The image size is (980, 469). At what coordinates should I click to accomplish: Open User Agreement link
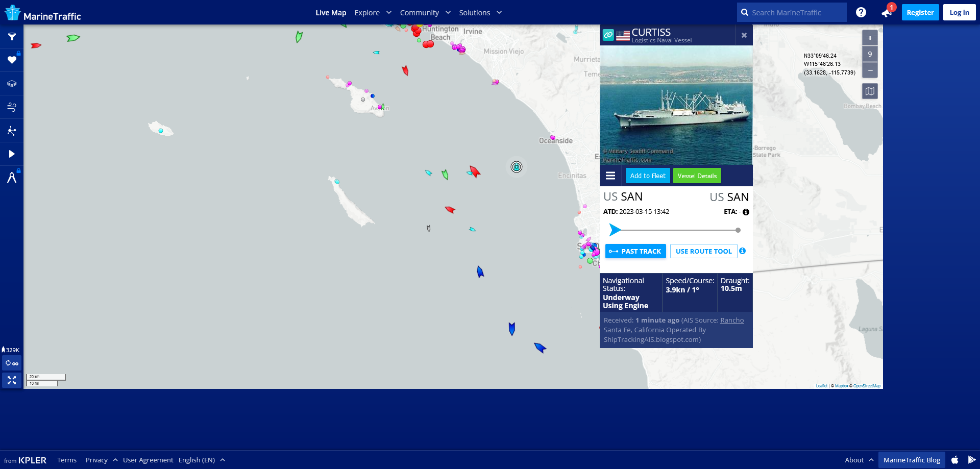pos(148,460)
